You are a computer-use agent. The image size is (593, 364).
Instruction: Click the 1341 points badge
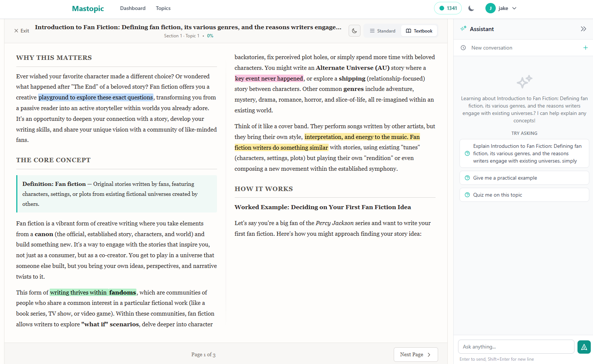pyautogui.click(x=448, y=8)
